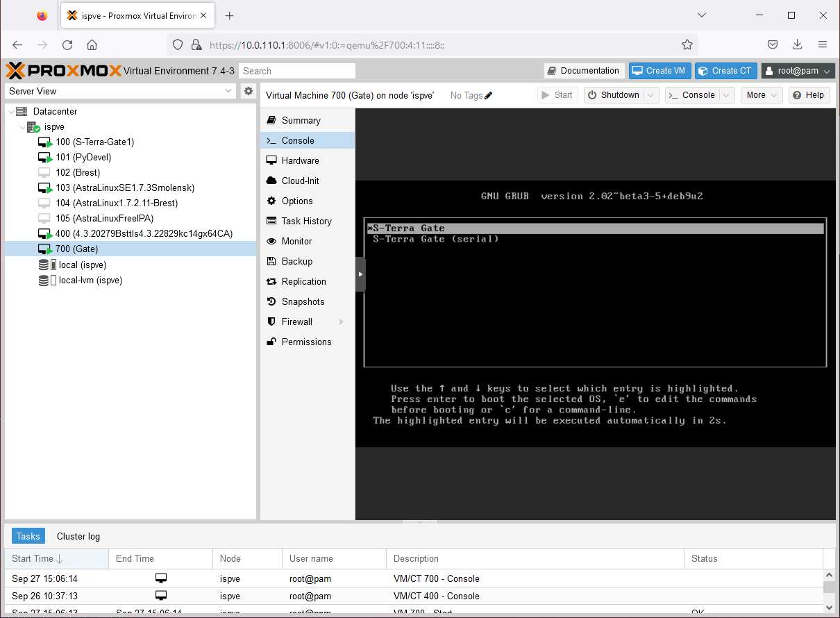Select the local (ispve) storage
840x618 pixels.
click(83, 265)
